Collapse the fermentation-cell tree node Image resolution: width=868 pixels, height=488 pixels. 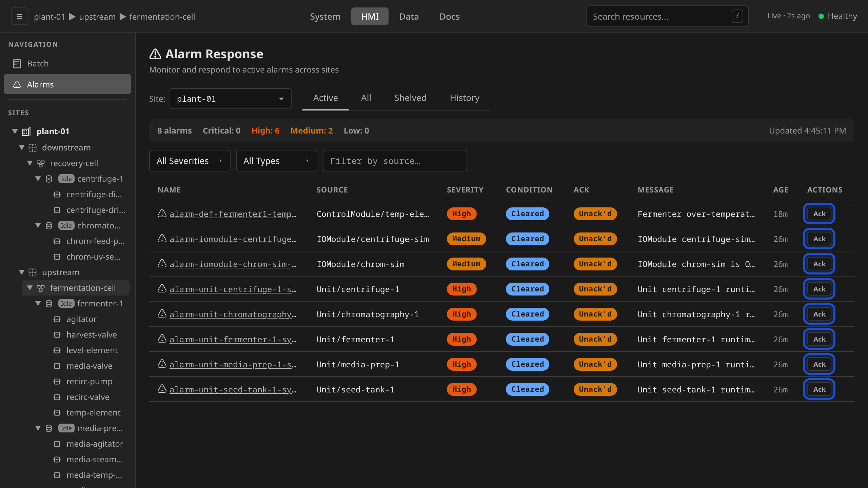coord(30,288)
